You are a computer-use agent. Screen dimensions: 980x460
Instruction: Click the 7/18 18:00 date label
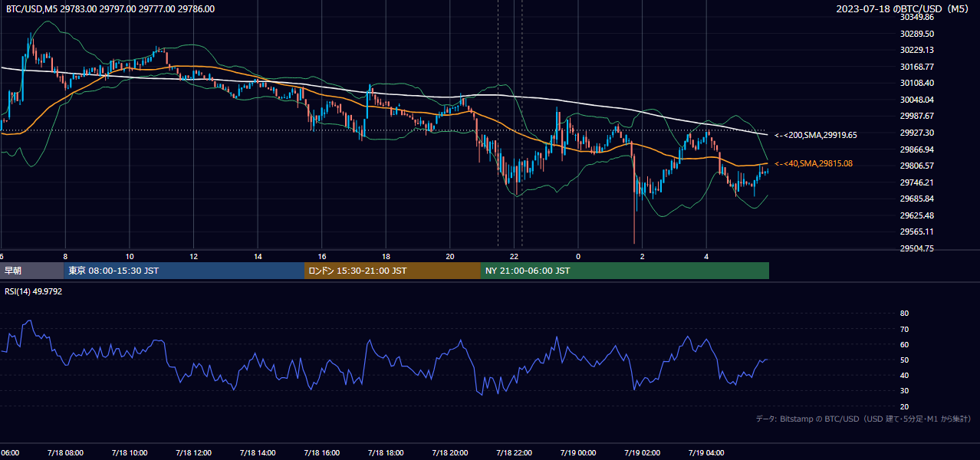click(x=386, y=452)
